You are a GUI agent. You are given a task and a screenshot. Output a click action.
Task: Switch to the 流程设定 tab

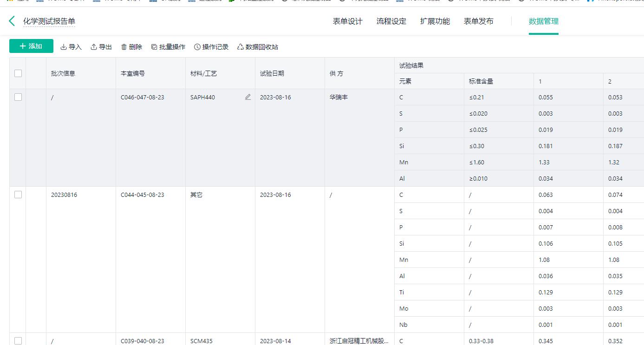[391, 21]
